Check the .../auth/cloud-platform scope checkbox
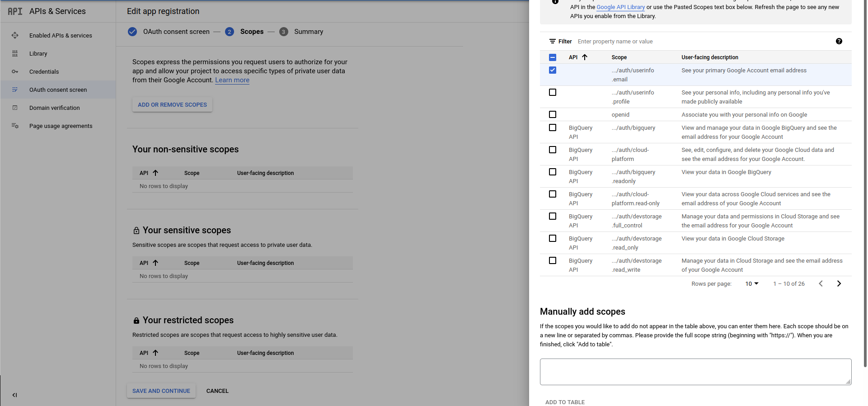 pos(552,150)
